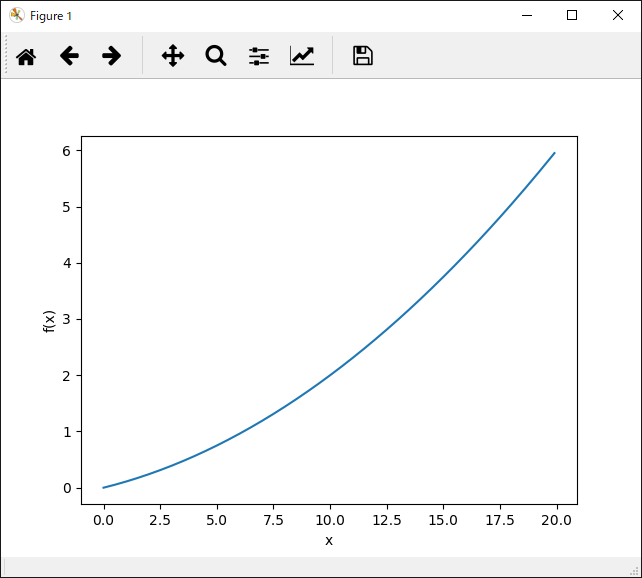The height and width of the screenshot is (578, 642).
Task: Go back to the previous view
Action: [69, 56]
